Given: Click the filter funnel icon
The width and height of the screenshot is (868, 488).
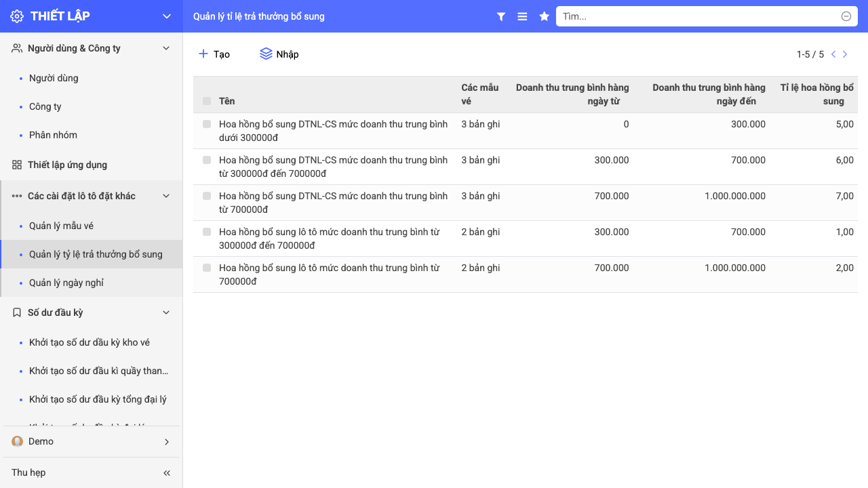Looking at the screenshot, I should (501, 16).
